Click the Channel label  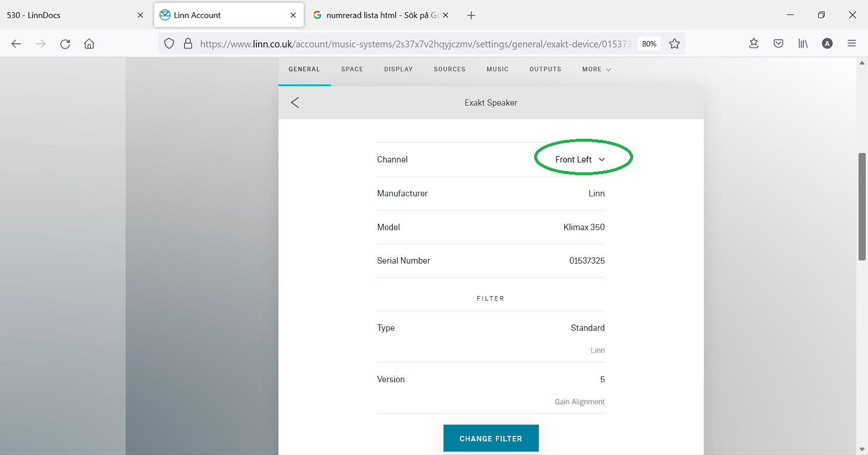392,160
